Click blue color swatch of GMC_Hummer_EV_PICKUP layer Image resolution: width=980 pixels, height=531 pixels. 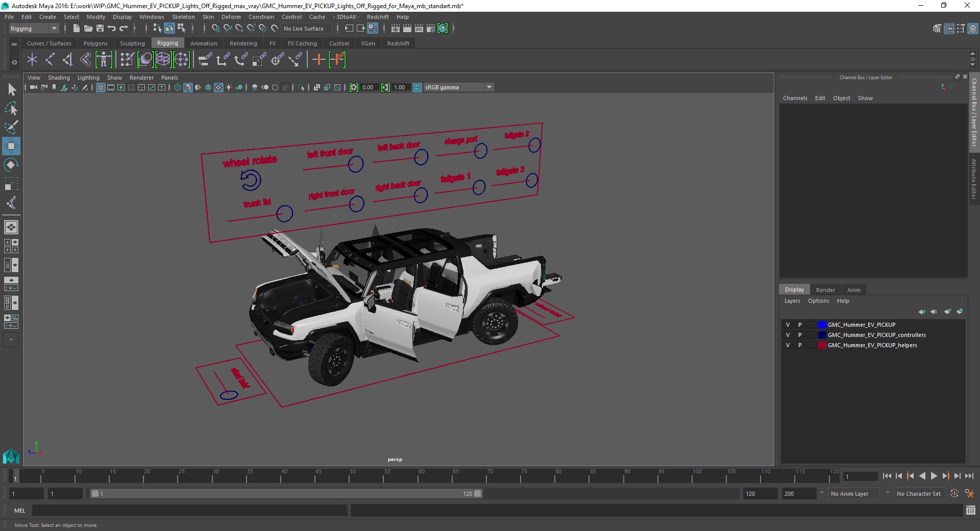[822, 325]
